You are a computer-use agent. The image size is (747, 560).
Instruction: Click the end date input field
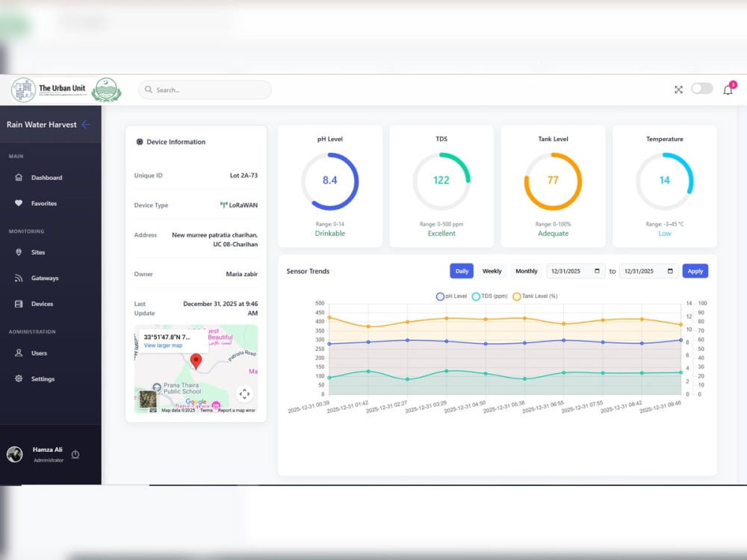click(x=649, y=271)
